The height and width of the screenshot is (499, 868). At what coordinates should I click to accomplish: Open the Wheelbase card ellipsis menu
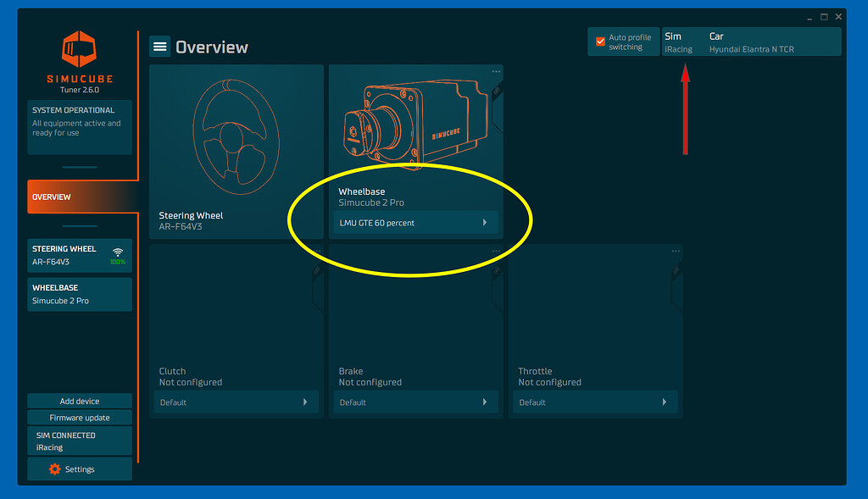click(495, 71)
